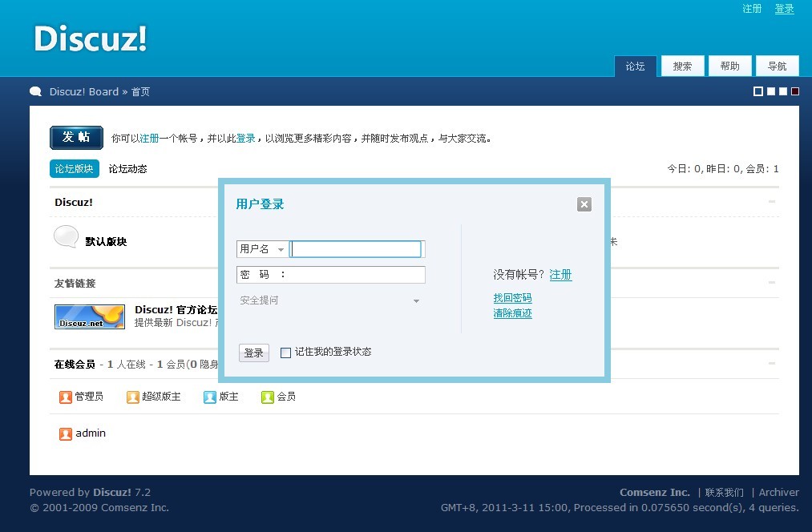The width and height of the screenshot is (812, 532).
Task: Open Discuz! 官方论坛 link
Action: point(176,309)
